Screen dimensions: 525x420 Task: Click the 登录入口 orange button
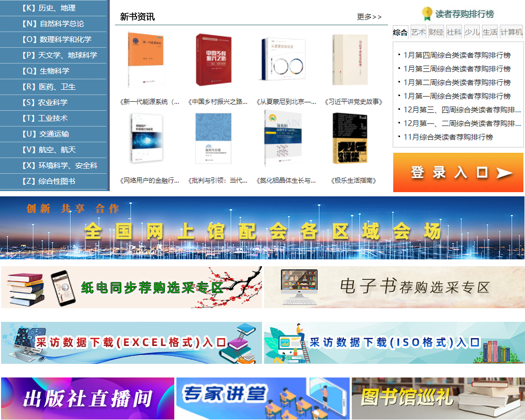coord(458,172)
